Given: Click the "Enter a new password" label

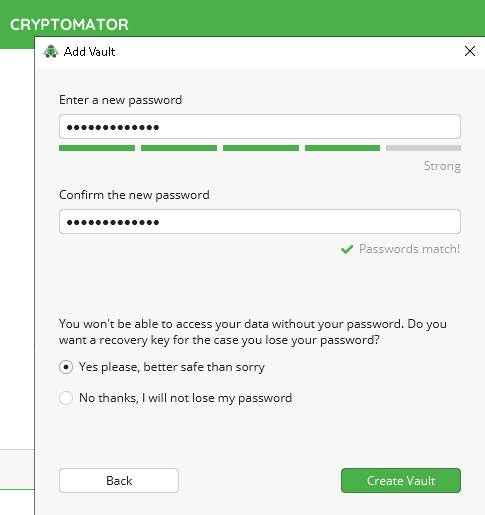Looking at the screenshot, I should pyautogui.click(x=121, y=100).
